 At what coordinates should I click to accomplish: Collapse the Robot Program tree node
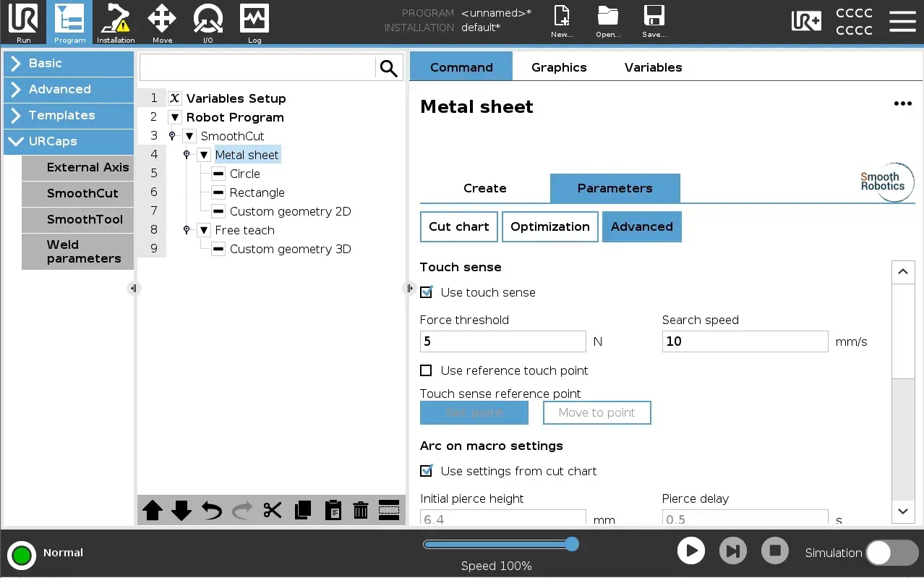pos(174,117)
